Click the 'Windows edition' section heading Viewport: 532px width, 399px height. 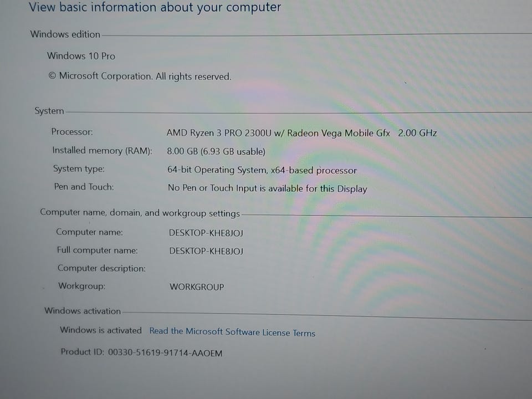click(65, 34)
